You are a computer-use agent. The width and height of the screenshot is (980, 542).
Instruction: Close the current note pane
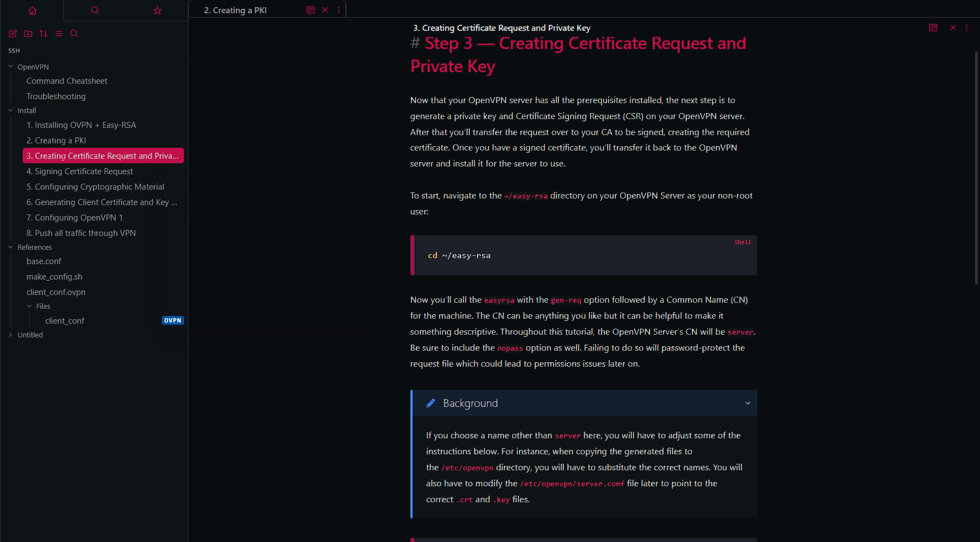953,28
